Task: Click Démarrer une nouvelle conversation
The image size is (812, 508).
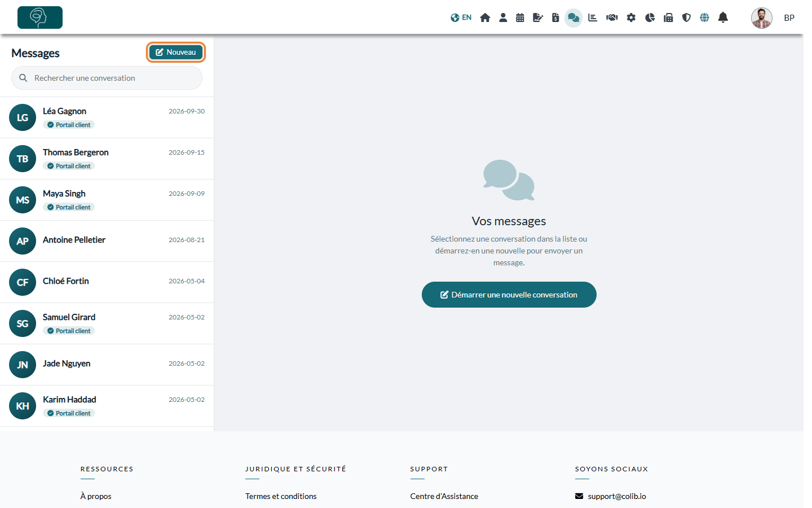Action: (x=509, y=295)
